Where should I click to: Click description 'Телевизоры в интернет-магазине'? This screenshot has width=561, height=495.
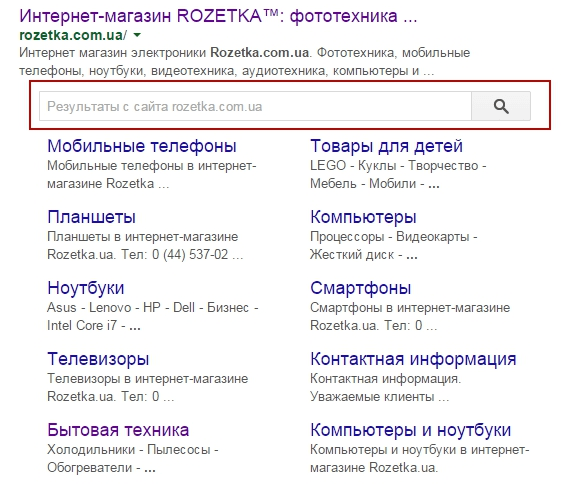[147, 378]
